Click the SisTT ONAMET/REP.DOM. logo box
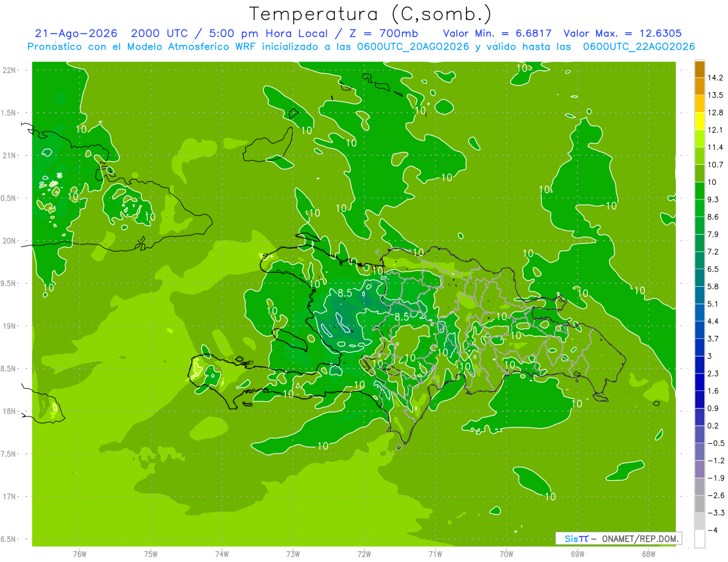Image resolution: width=728 pixels, height=562 pixels. [618, 538]
